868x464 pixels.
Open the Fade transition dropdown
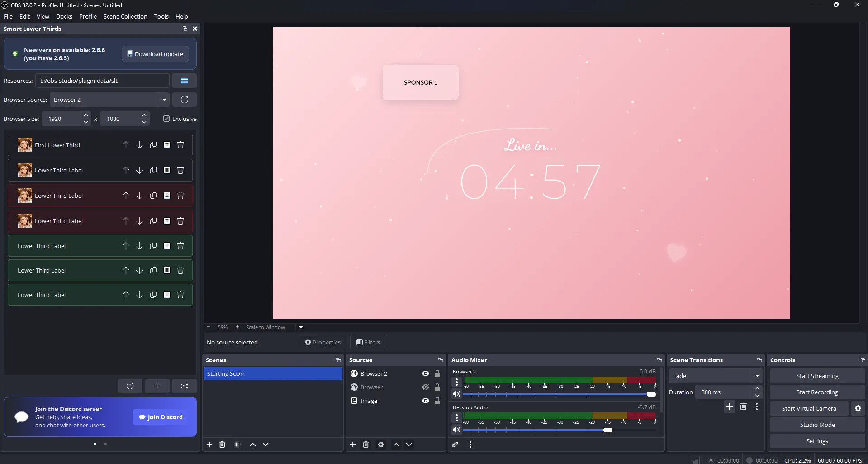757,376
